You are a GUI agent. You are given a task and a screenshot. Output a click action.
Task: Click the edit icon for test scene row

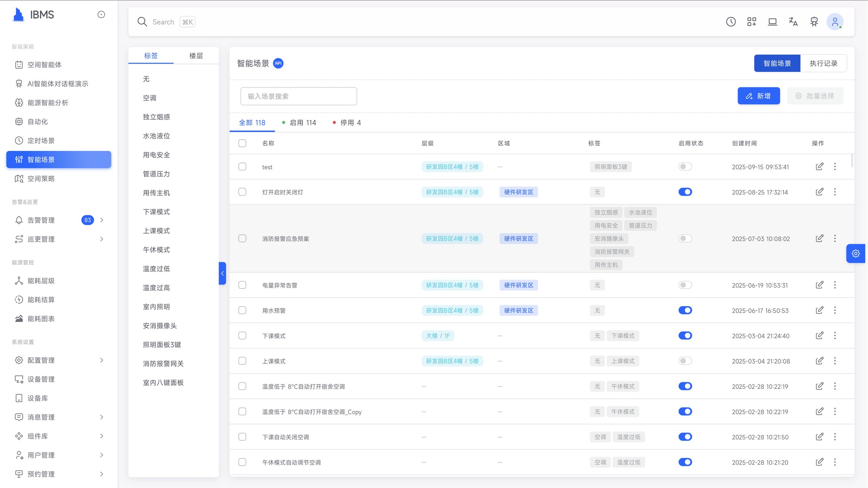(819, 166)
